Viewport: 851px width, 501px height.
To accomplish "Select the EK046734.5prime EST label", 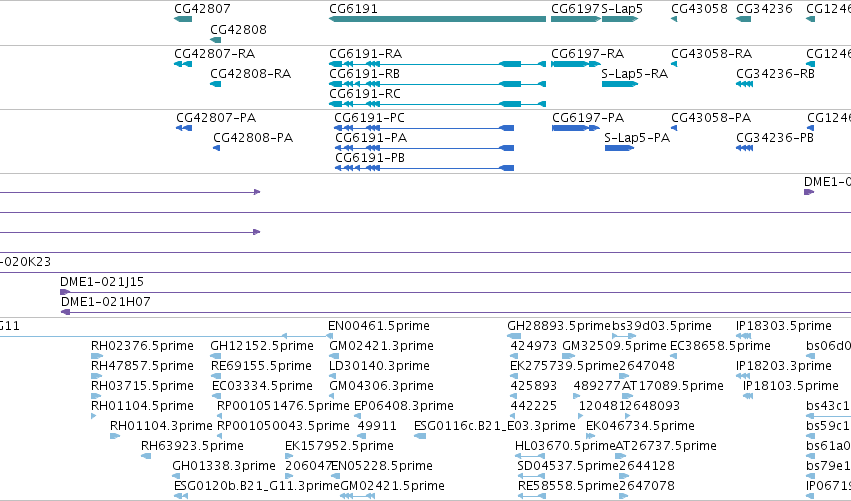I will pos(640,426).
